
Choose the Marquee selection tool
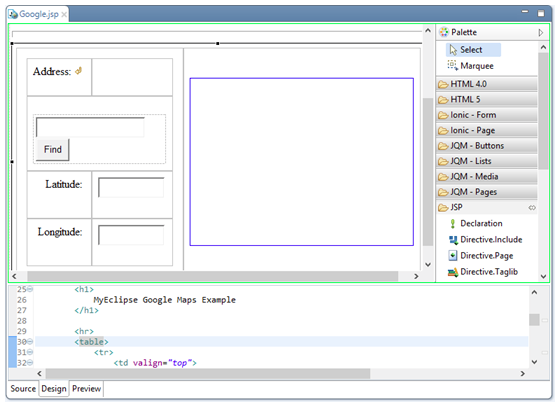point(471,66)
